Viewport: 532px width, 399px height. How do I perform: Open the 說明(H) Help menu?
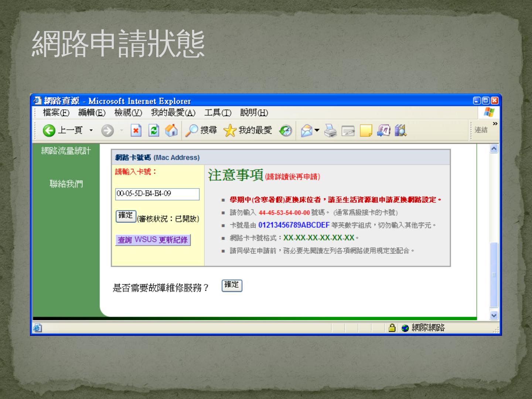point(254,112)
